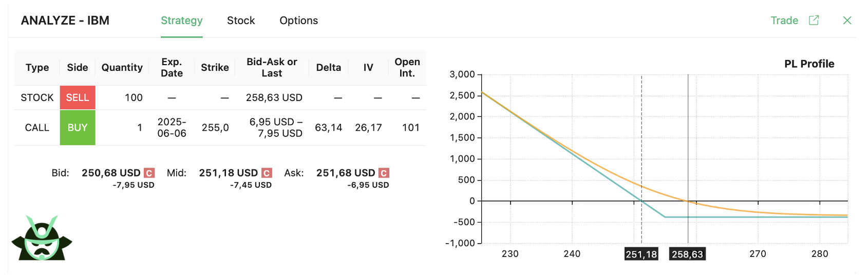Switch to the Stock tab
Viewport: 868px width, 278px height.
pos(241,21)
